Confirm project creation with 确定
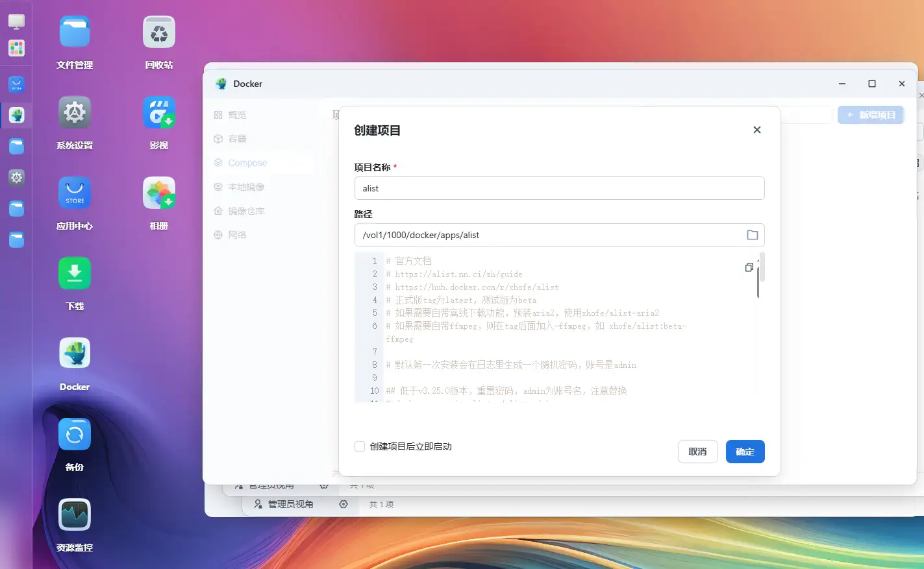The height and width of the screenshot is (569, 924). [x=745, y=452]
